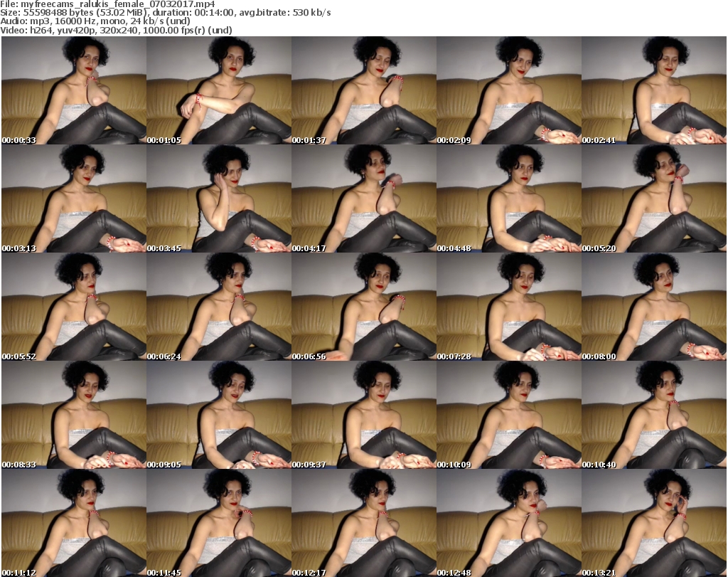Pick the preview frame marked 00:05:52
The height and width of the screenshot is (577, 728).
(74, 307)
